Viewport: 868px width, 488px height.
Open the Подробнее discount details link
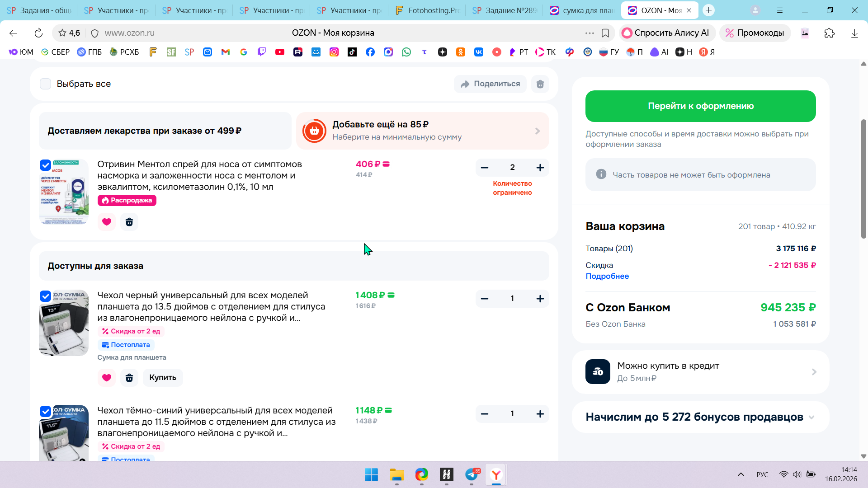(607, 276)
